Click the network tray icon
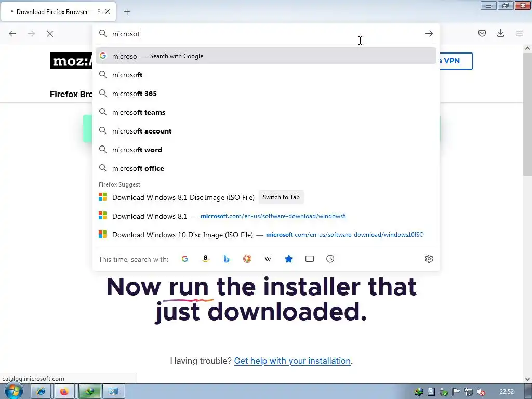532x399 pixels. (468, 392)
